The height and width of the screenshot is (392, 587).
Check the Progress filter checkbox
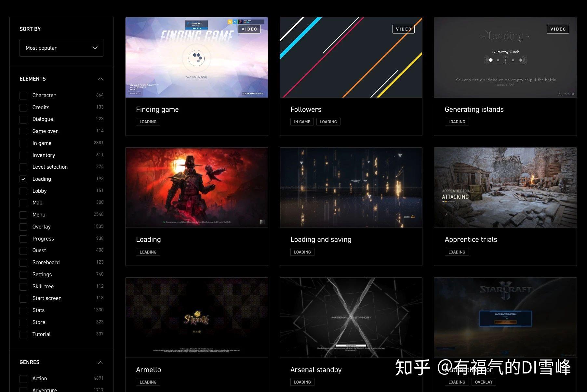(x=23, y=239)
